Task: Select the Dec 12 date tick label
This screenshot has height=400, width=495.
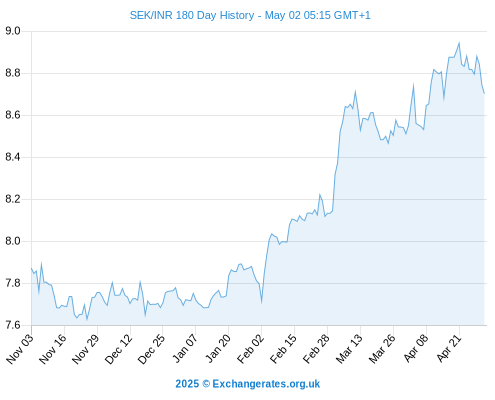Action: (x=119, y=348)
